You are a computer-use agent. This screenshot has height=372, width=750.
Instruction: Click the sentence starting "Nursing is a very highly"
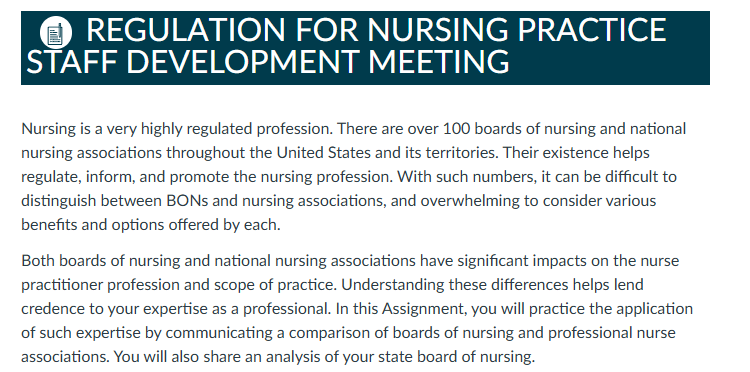click(x=177, y=129)
